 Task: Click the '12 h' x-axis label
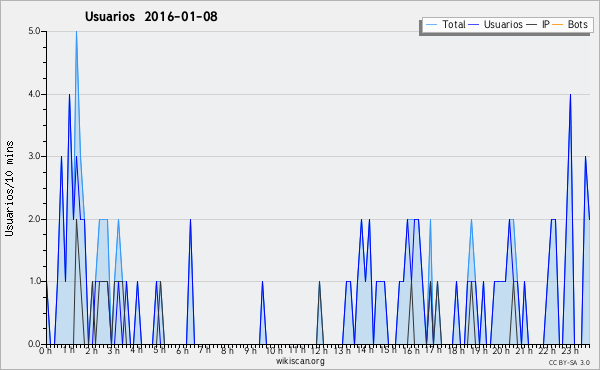[x=319, y=350]
